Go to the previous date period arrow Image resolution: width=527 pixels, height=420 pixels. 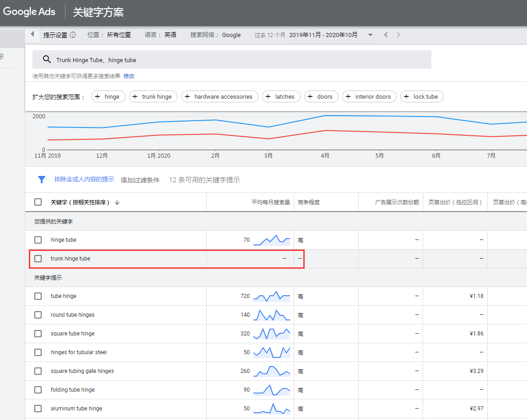386,35
